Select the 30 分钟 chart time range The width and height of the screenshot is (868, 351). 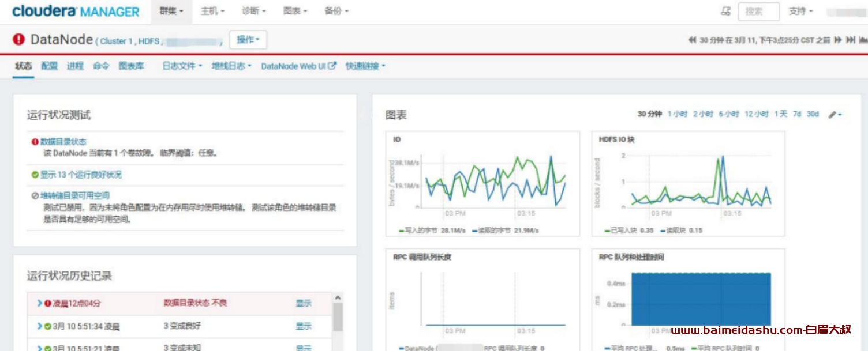click(650, 114)
